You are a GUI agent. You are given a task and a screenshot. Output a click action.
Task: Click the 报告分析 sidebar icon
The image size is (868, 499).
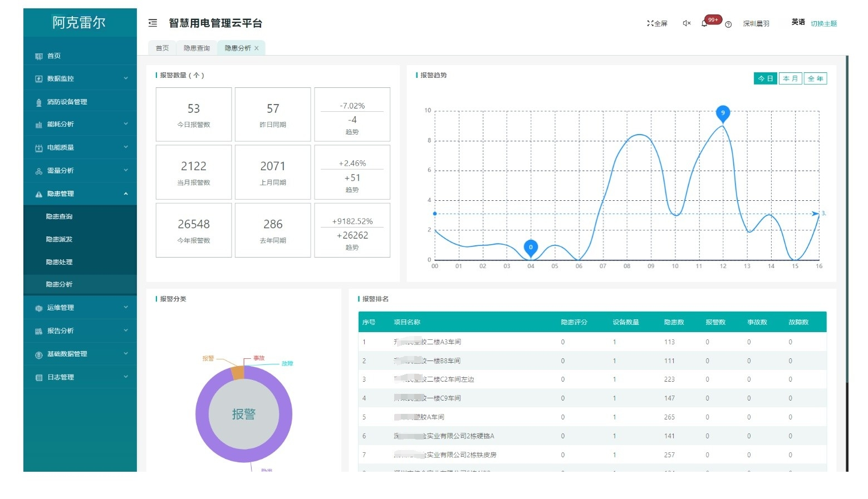38,331
